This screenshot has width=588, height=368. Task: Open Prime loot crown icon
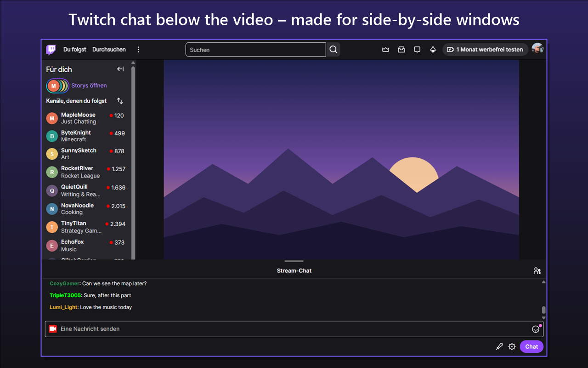(386, 50)
